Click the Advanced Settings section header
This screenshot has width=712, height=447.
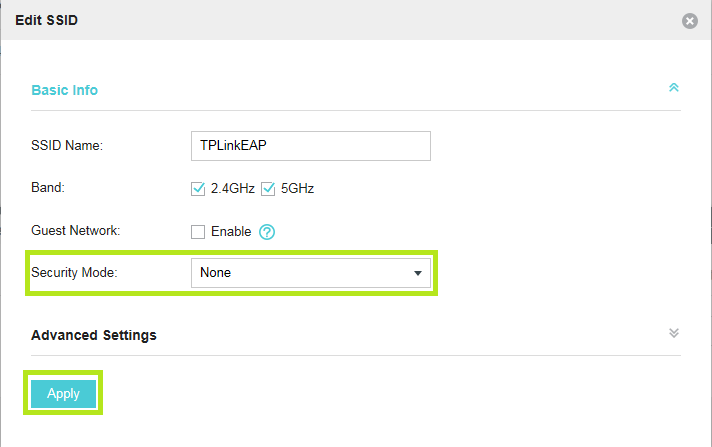pyautogui.click(x=94, y=335)
